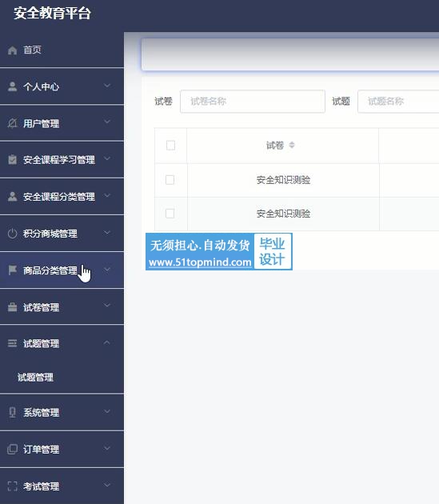The height and width of the screenshot is (504, 439).
Task: Click the flag icon beside 商品分类管理
Action: [x=12, y=270]
